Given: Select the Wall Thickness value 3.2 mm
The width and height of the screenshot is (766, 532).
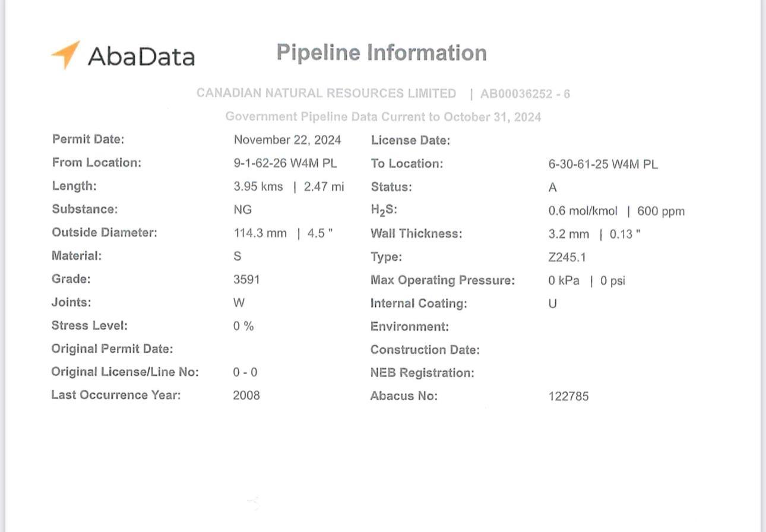Looking at the screenshot, I should click(569, 234).
